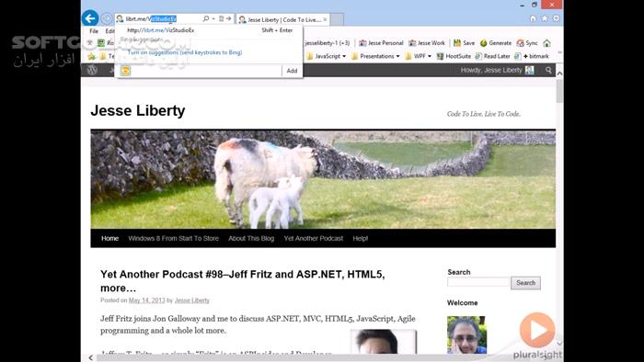Click the compatibility view icon in address bar
The height and width of the screenshot is (362, 644).
click(x=222, y=19)
